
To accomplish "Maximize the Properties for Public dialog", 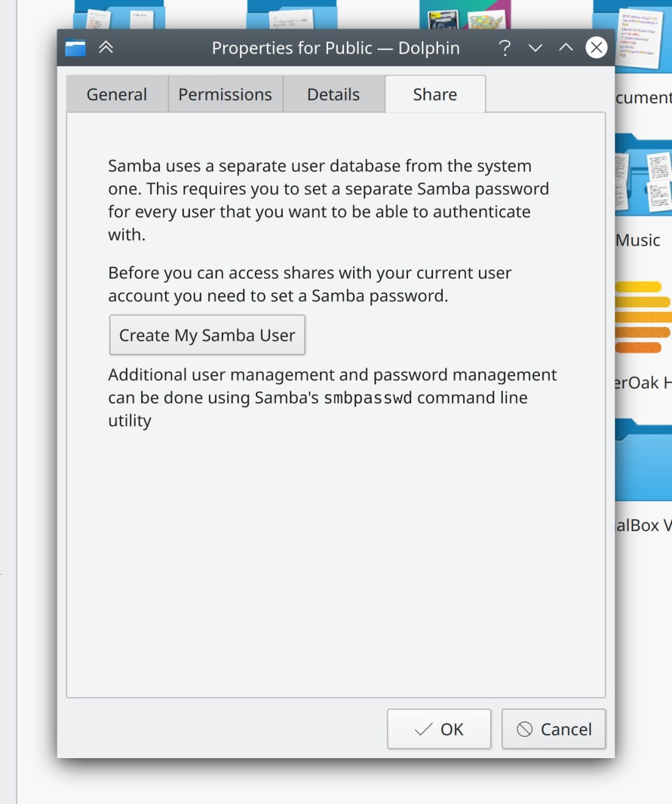I will pyautogui.click(x=566, y=48).
